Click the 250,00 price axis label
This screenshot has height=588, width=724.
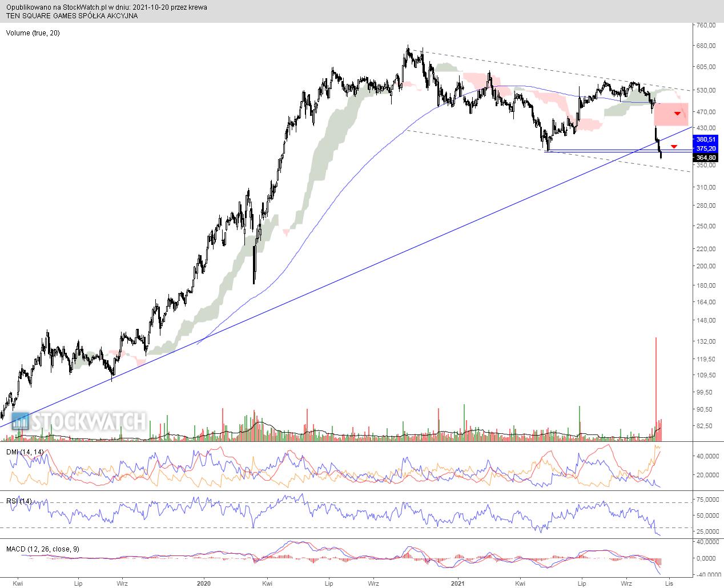point(707,226)
